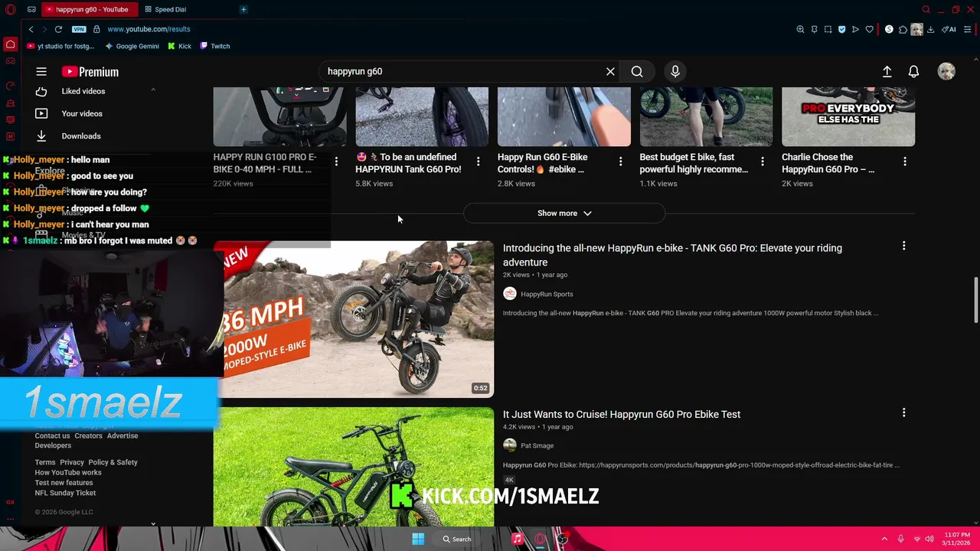Play the green grass e-bike thumbnail

pyautogui.click(x=354, y=467)
